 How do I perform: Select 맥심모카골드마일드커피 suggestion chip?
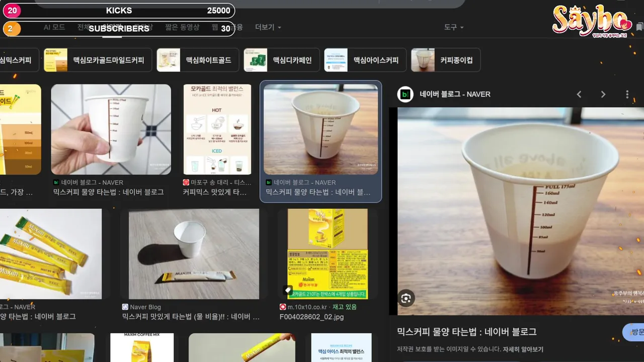pyautogui.click(x=98, y=60)
